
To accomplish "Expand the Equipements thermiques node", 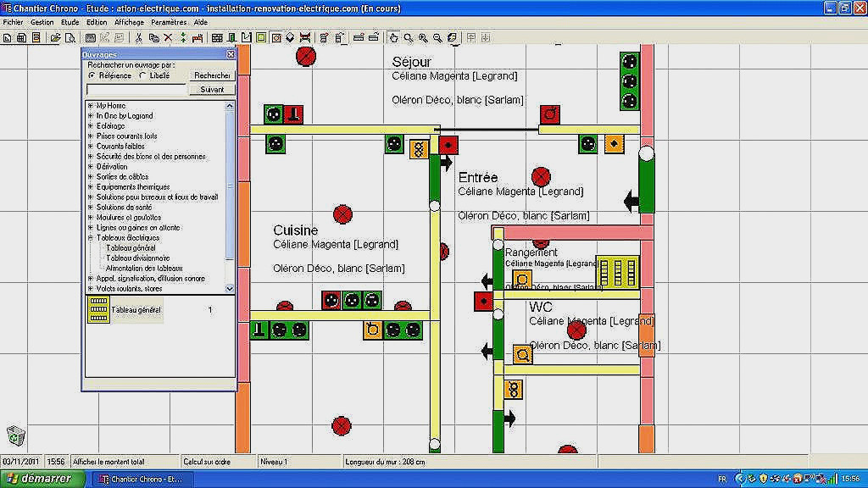I will coord(90,187).
